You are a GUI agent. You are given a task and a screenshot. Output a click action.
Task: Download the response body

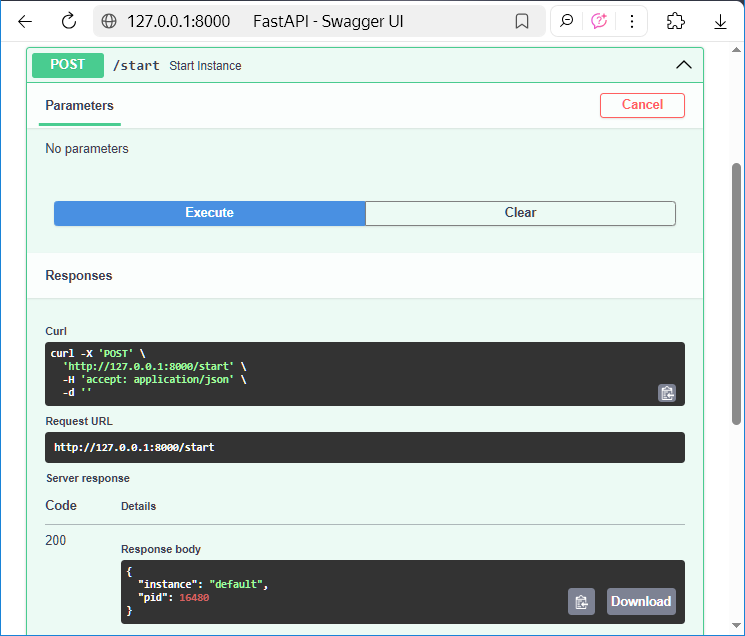[641, 601]
